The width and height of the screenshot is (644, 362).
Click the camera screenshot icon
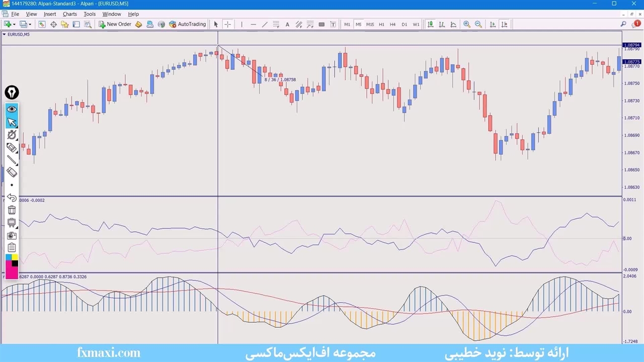point(12,235)
